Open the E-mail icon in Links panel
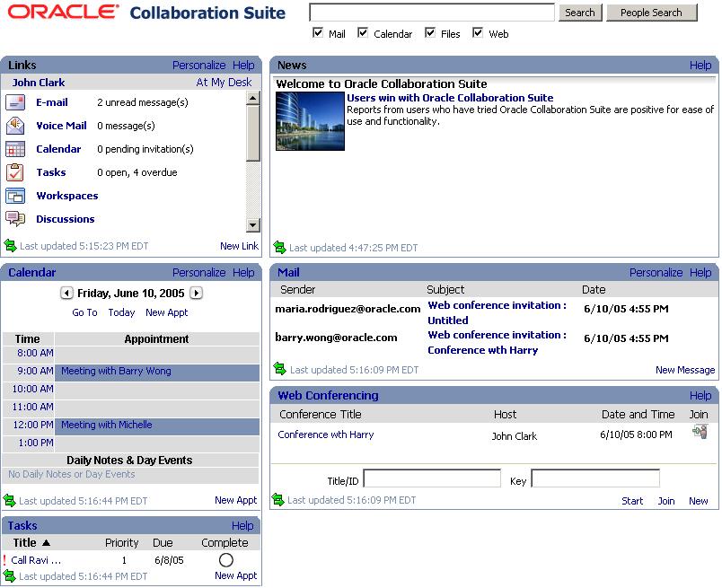 (x=15, y=102)
